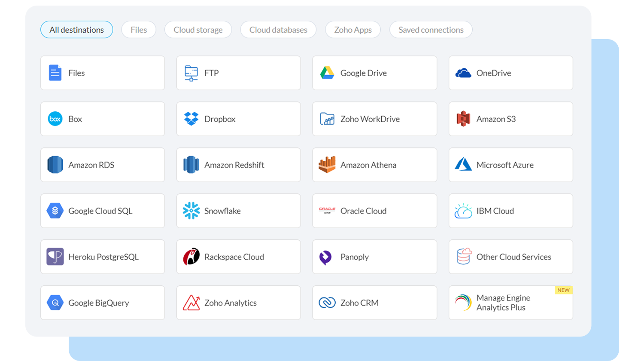The width and height of the screenshot is (644, 361).
Task: Click the Google Cloud SQL label text
Action: [100, 211]
